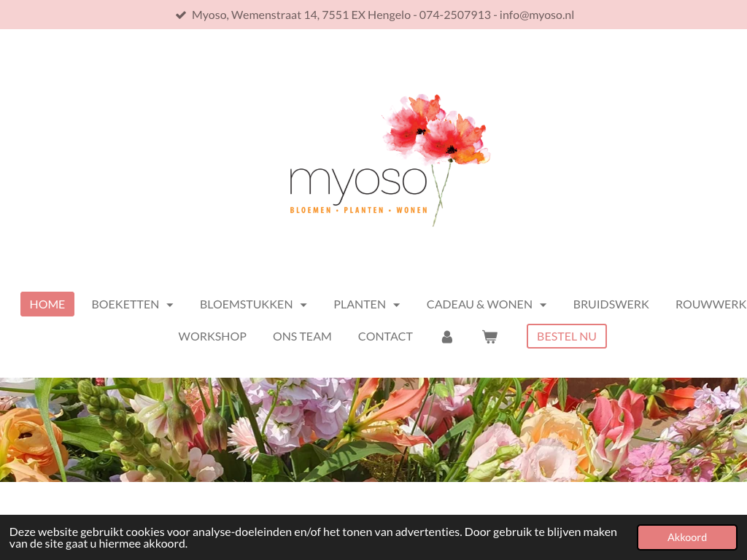The image size is (747, 560).
Task: Accept cookies with the Akkoord button
Action: point(686,537)
